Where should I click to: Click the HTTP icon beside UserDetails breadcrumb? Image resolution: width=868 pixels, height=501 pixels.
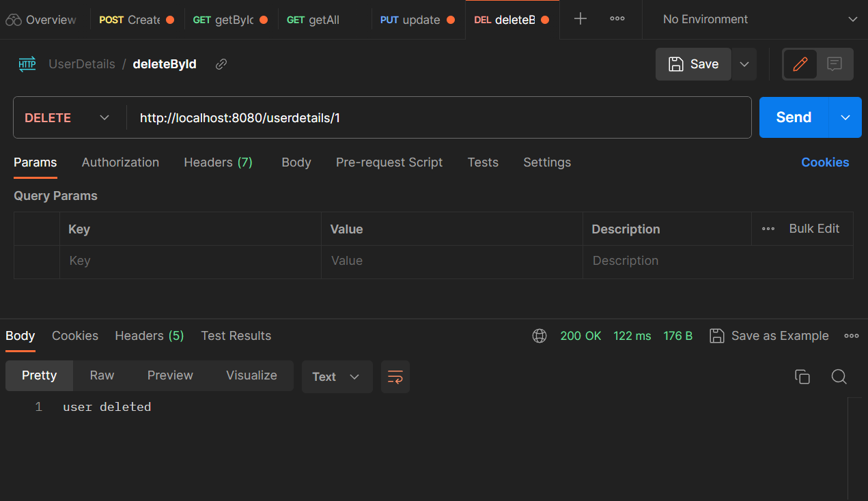(27, 63)
